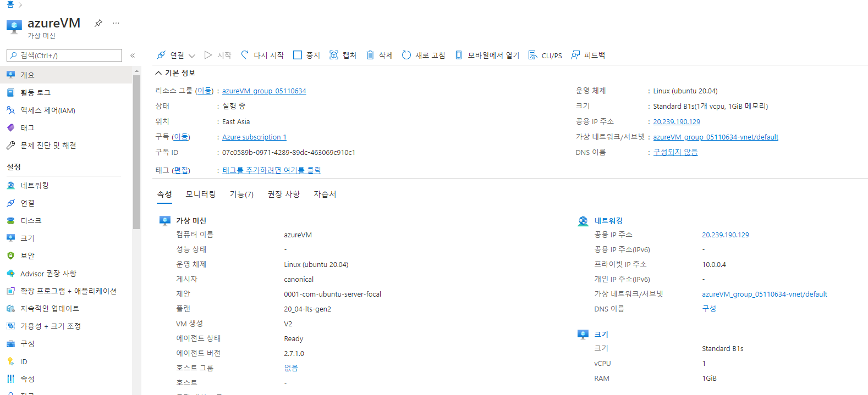
Task: Open 지속적인 업데이트 icon
Action: [x=10, y=308]
